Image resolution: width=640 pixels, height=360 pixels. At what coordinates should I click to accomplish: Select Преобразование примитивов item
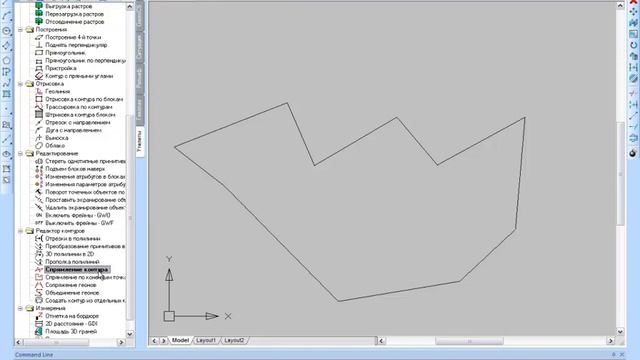[x=85, y=247]
